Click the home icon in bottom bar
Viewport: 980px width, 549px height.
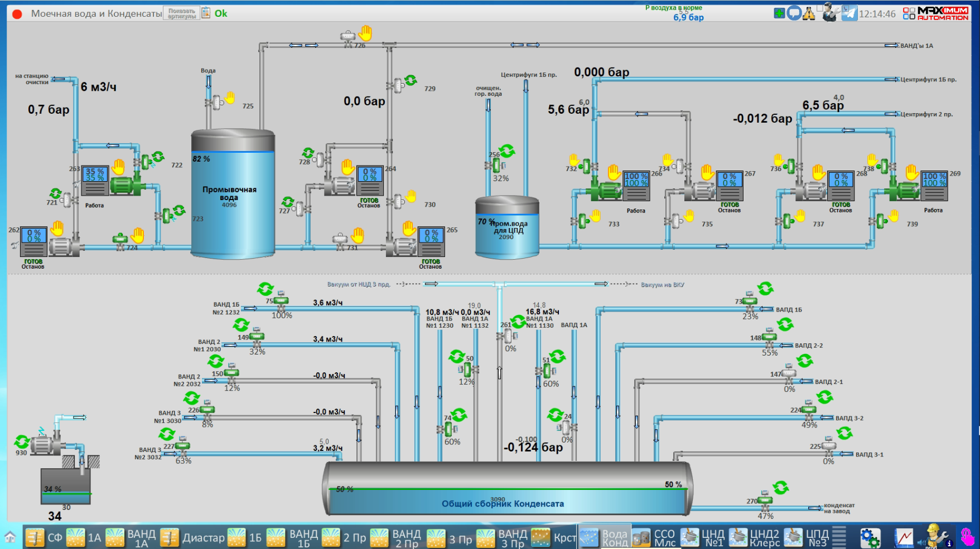click(x=10, y=537)
